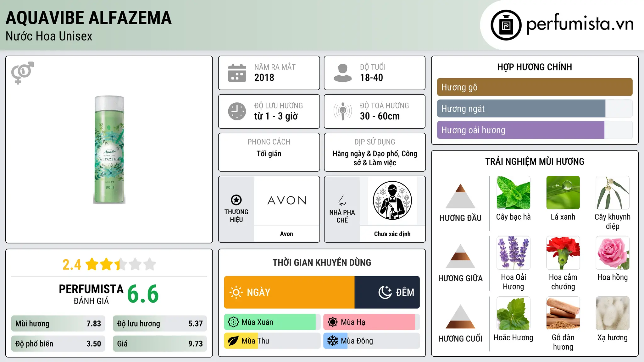Screen dimensions: 644x362
Task: Click the Độ lưu hương 5.37 score row
Action: click(x=160, y=324)
